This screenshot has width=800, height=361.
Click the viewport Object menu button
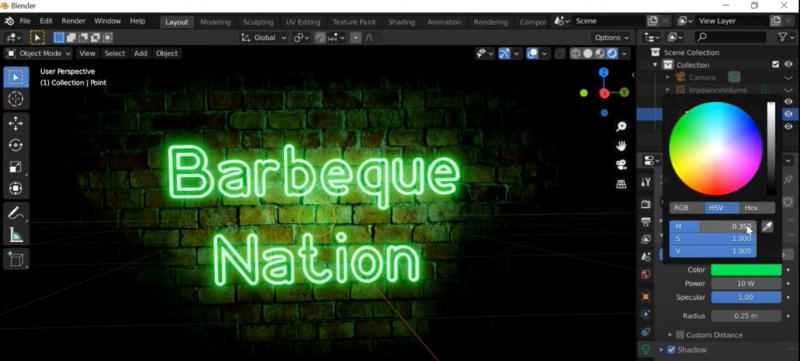[x=167, y=54]
